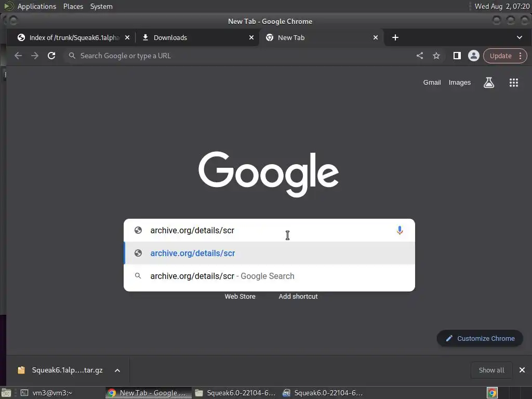Open Squeak6.0-22104-6 application taskbar entry
Screen dimensions: 532x399
(323, 393)
